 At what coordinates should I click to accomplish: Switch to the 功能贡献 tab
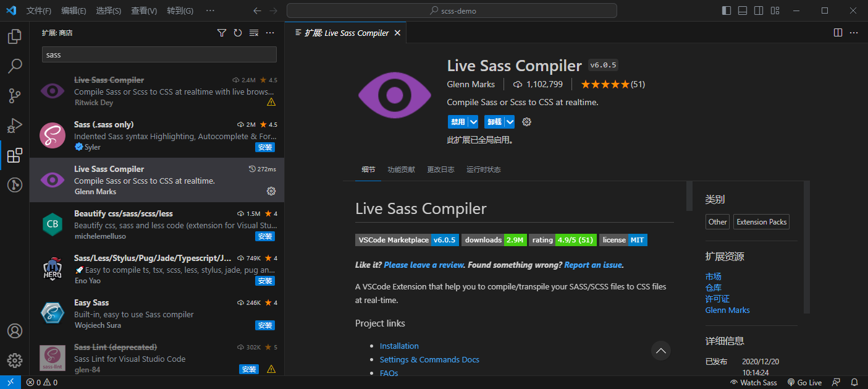401,169
